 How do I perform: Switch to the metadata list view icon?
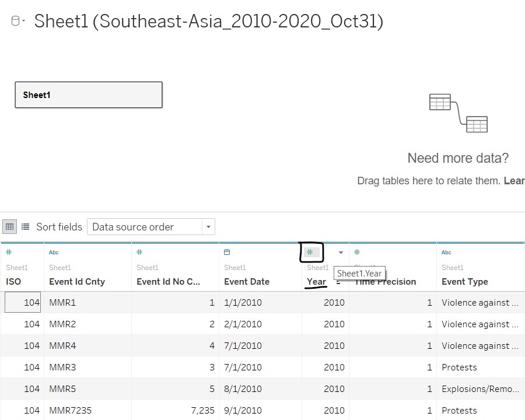click(x=26, y=226)
